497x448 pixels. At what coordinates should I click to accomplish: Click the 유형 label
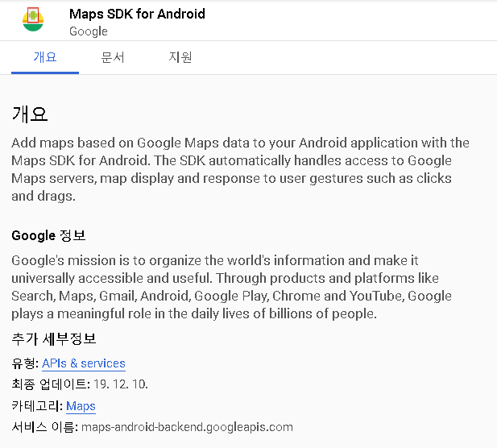click(25, 363)
